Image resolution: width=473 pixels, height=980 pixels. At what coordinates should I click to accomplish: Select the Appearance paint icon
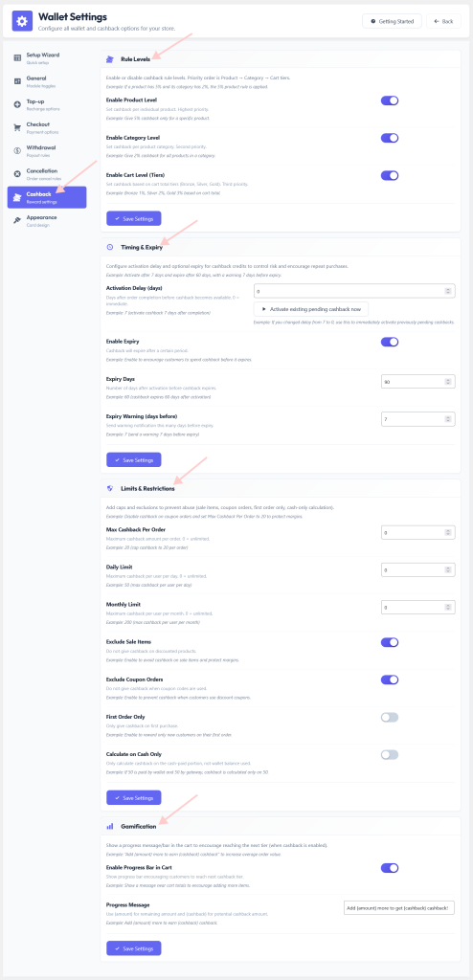pos(17,220)
